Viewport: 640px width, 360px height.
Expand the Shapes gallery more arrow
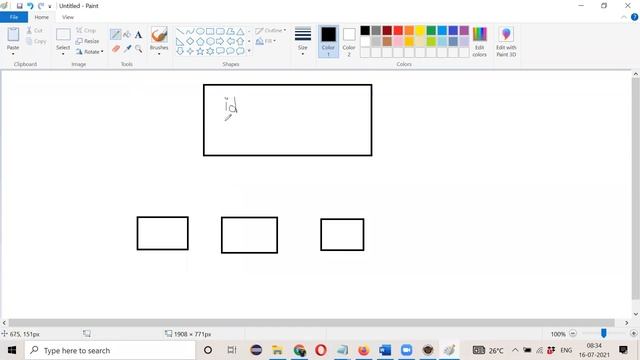[249, 51]
